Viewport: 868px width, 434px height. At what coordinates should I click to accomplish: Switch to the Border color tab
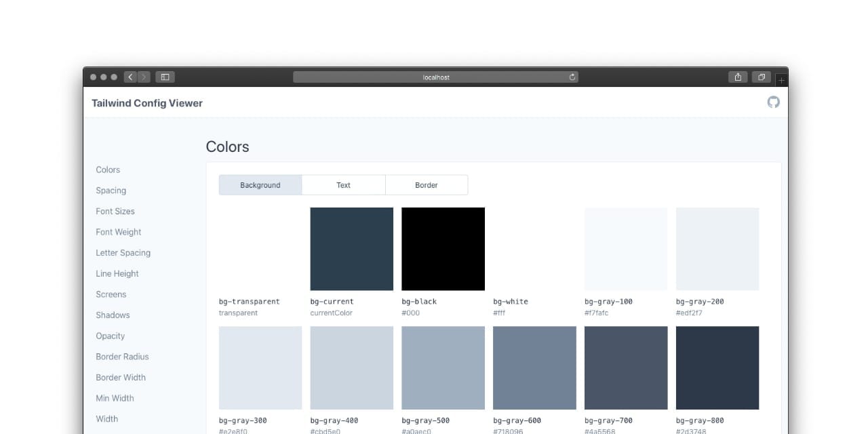(426, 185)
